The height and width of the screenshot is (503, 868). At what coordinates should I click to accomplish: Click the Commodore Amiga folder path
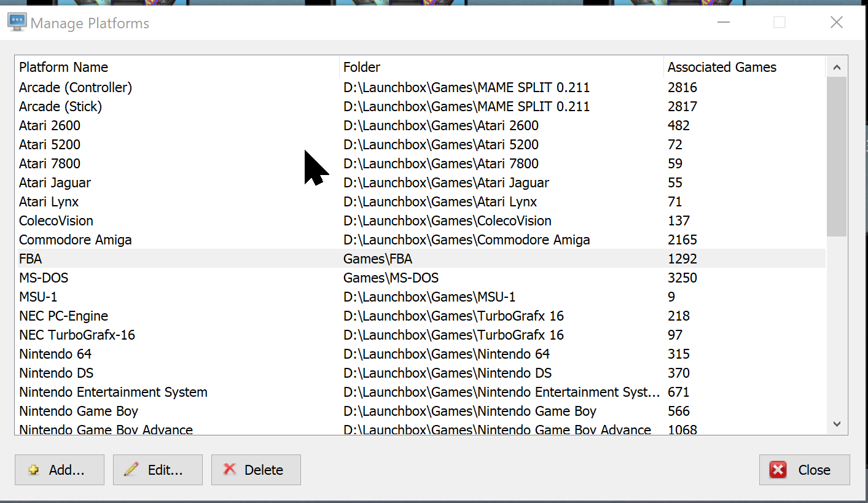pos(467,240)
